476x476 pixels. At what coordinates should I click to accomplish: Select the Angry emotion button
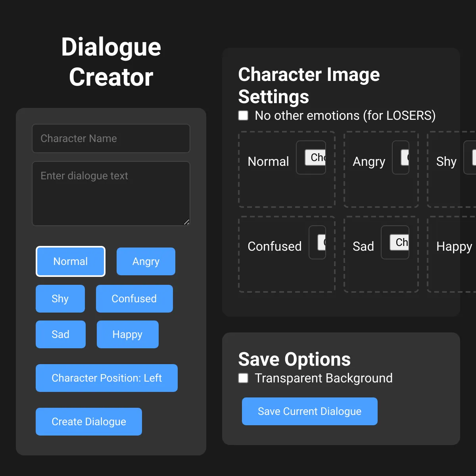click(x=146, y=261)
